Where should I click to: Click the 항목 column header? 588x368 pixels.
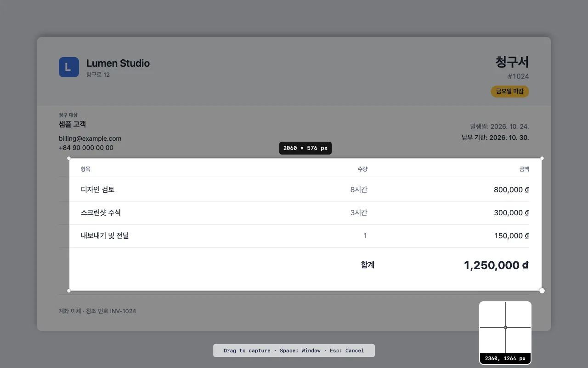point(85,169)
